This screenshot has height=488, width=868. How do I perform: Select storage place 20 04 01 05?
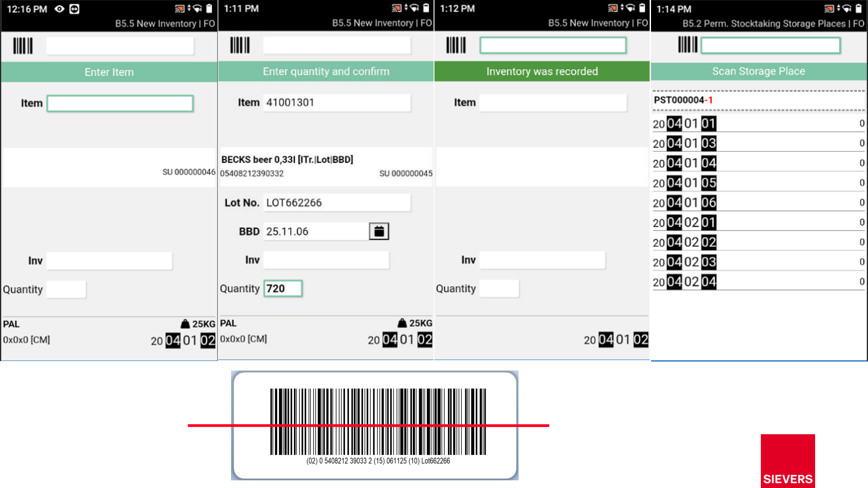coord(759,183)
